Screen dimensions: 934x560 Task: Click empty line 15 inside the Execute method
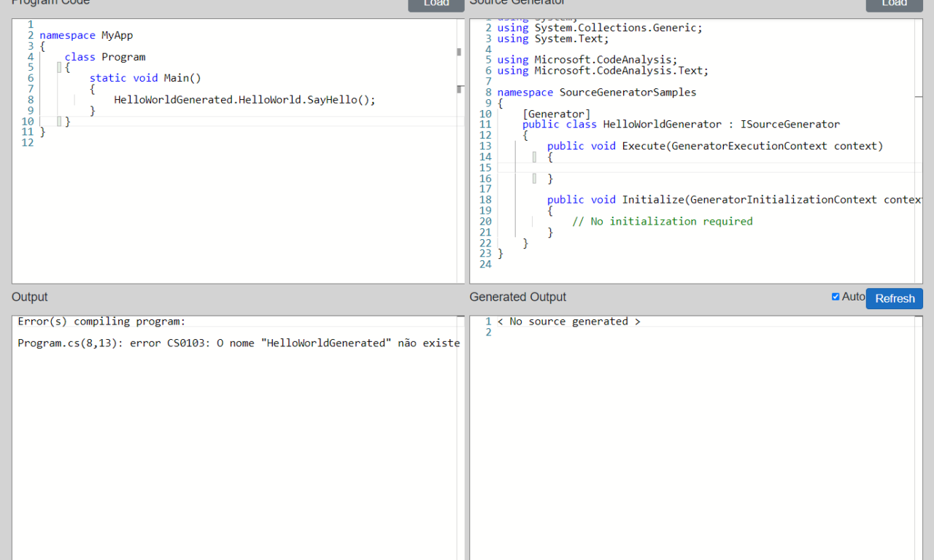tap(657, 168)
